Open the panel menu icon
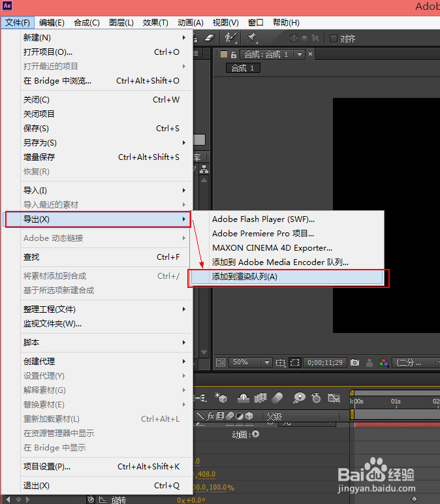Screen dimensions: 440x504 click(x=195, y=54)
